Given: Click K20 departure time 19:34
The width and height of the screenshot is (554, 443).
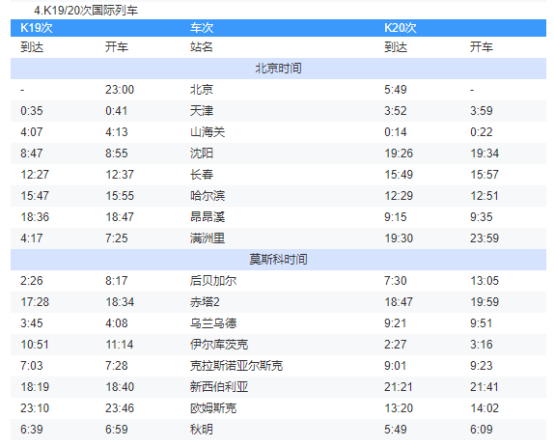Looking at the screenshot, I should point(484,153).
